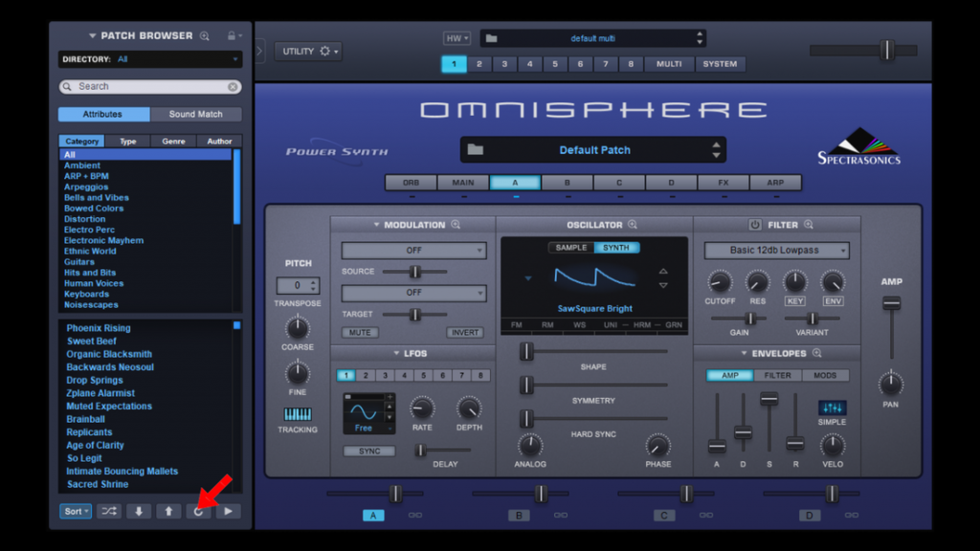Play the patch audition preview button

tap(228, 511)
